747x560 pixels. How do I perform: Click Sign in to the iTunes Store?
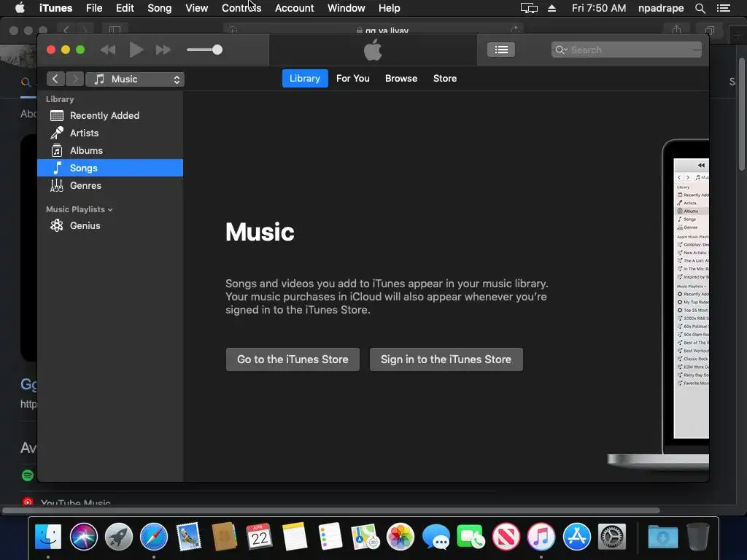click(x=446, y=359)
